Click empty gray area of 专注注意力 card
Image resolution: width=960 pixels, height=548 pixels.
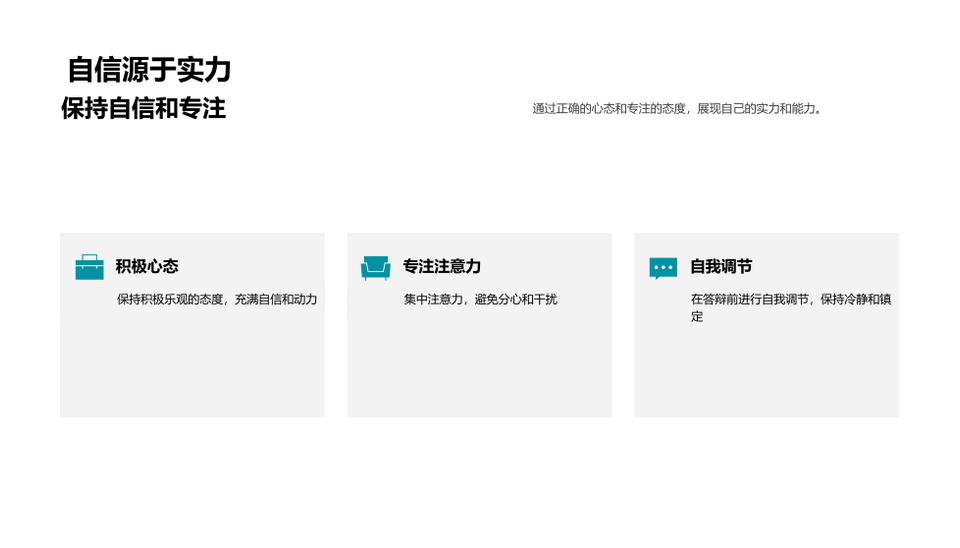pos(479,370)
